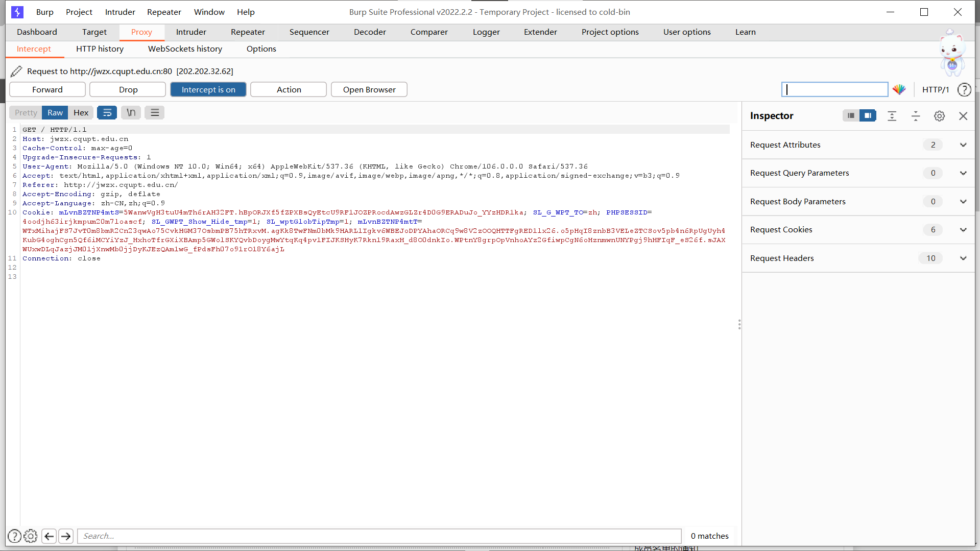Select the Pretty view tab

(x=26, y=112)
